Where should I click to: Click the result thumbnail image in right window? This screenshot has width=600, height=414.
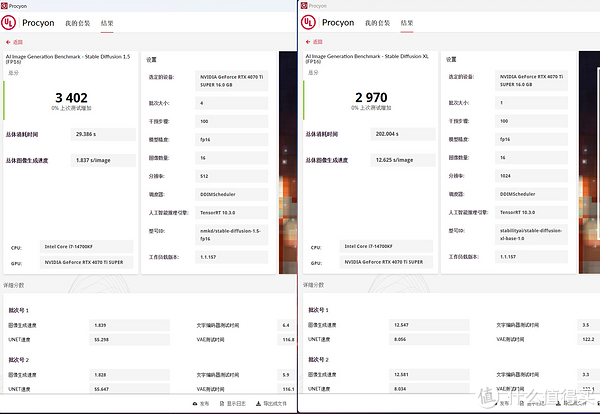(590, 160)
